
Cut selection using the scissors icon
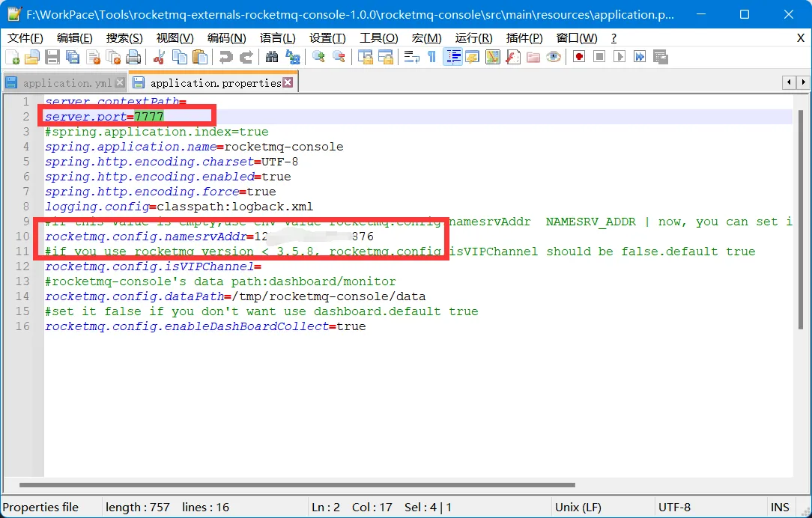[x=159, y=57]
